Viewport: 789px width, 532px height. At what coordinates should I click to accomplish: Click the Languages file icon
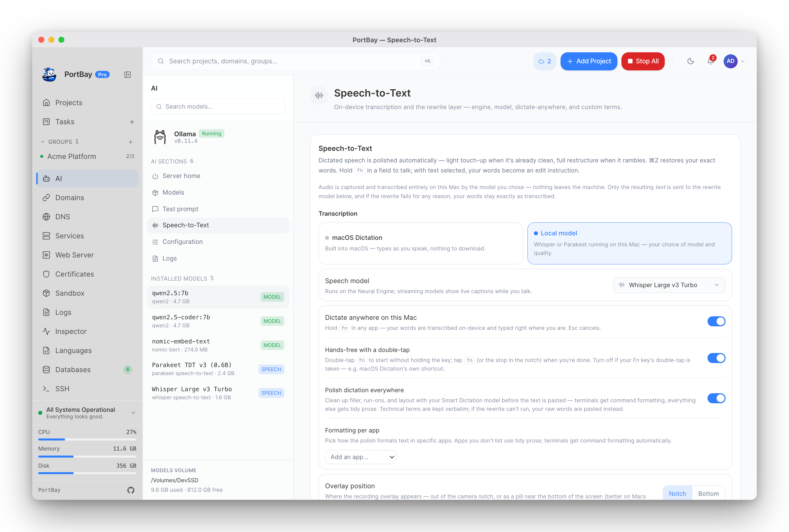(47, 350)
